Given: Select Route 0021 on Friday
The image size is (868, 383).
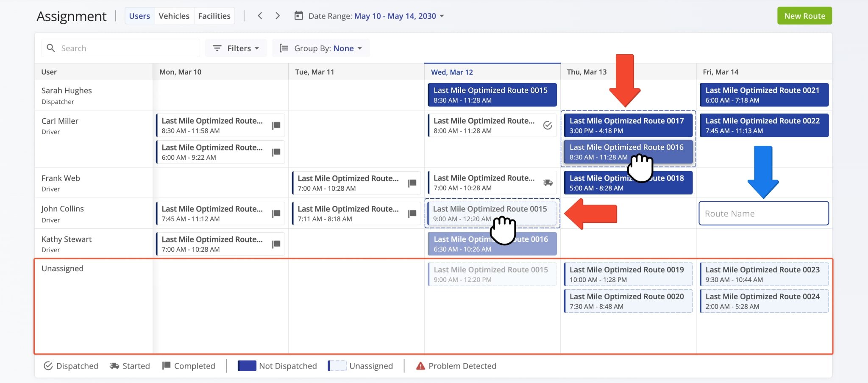Looking at the screenshot, I should point(764,94).
